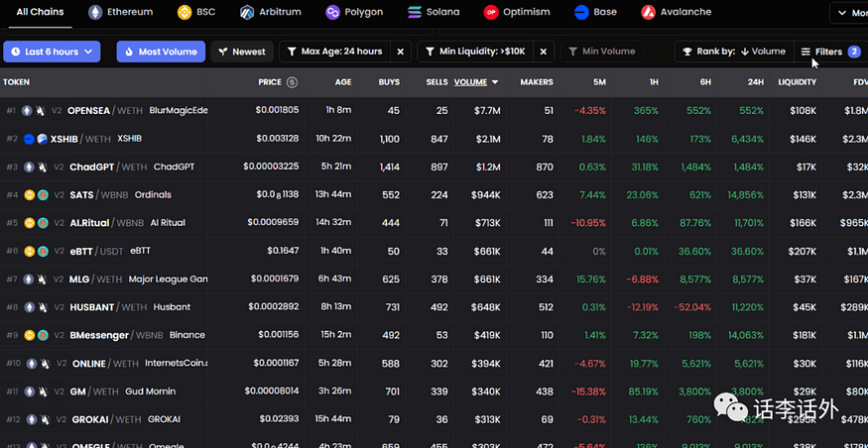Sort by the 5M change column header

[599, 82]
